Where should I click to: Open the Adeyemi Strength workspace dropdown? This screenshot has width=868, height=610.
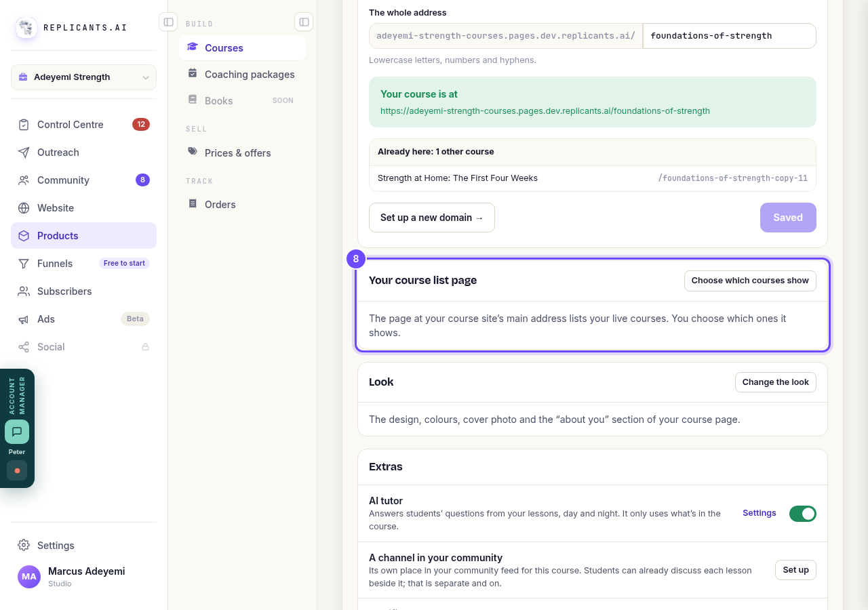83,77
